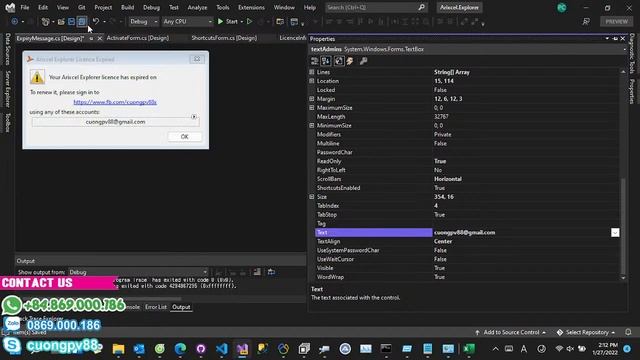This screenshot has height=360, width=640.
Task: Open the Project menu
Action: tap(103, 7)
